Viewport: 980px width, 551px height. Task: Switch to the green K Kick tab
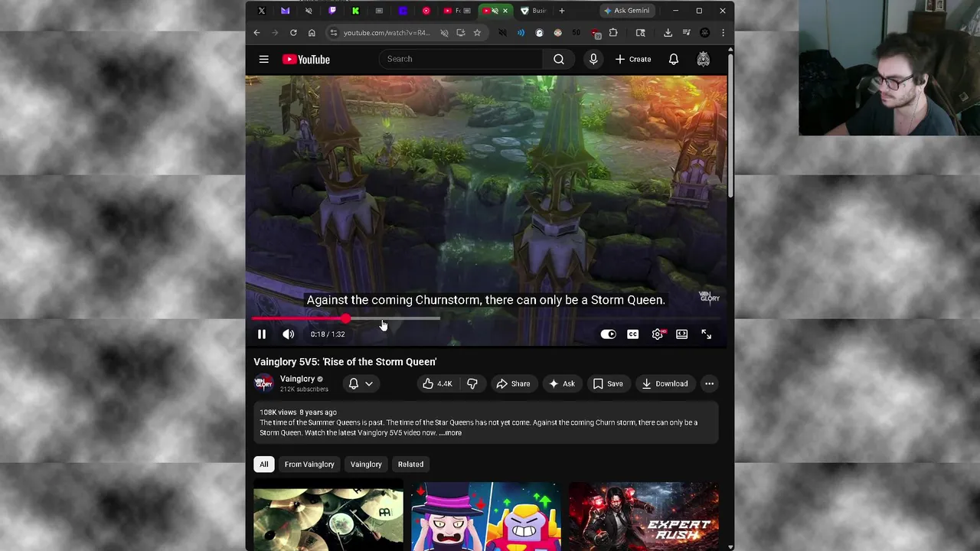356,11
